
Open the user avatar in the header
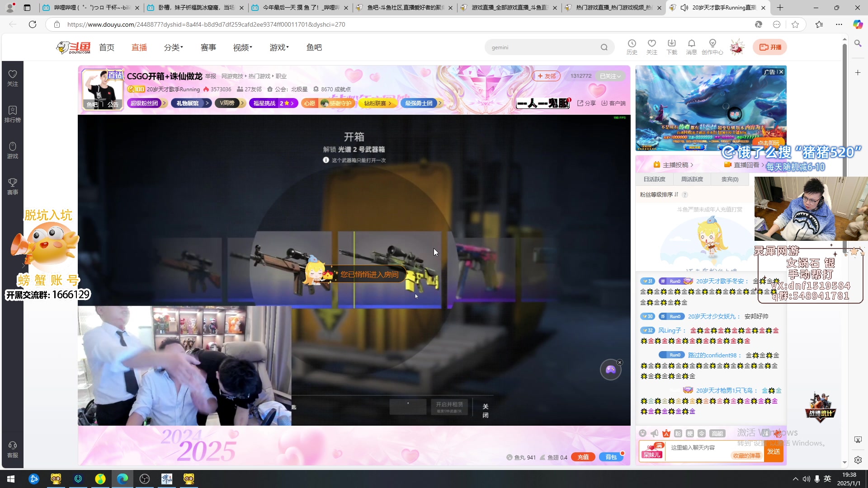coord(737,47)
